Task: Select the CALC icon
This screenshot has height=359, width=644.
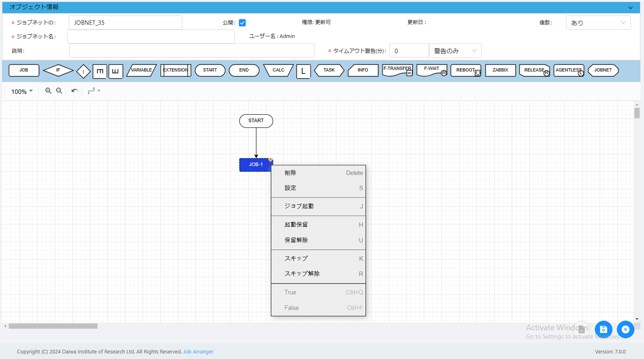Action: [x=278, y=70]
